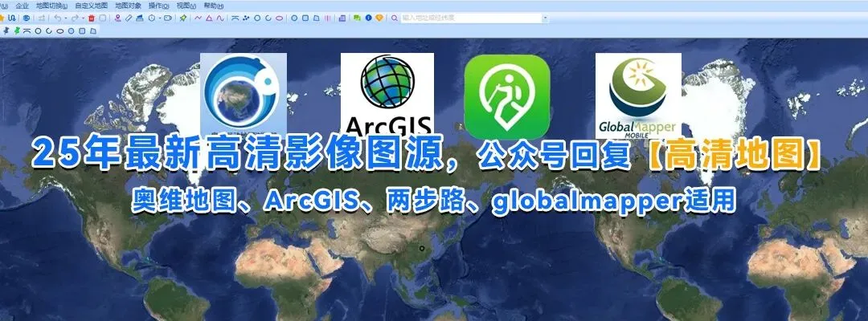
Task: Click the redo arrow icon
Action: pyautogui.click(x=75, y=18)
